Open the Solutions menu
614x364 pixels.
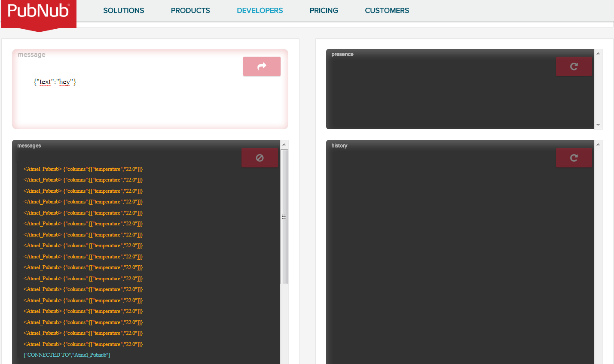124,10
